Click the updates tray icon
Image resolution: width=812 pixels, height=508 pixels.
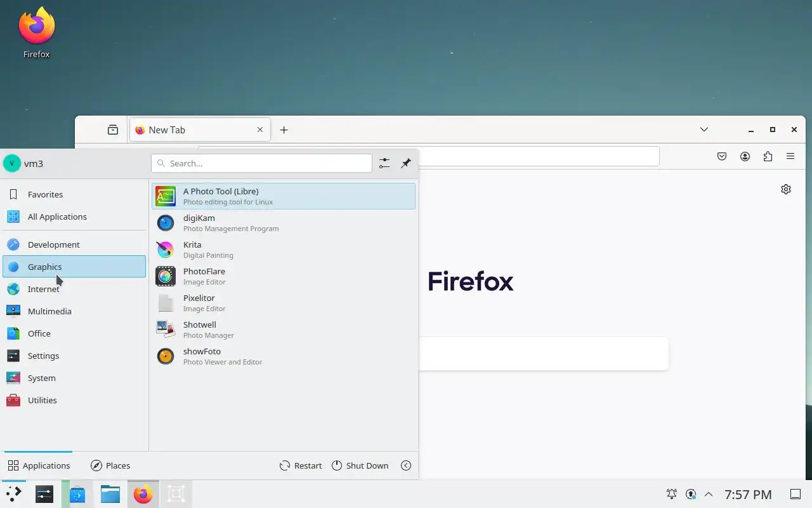point(691,494)
